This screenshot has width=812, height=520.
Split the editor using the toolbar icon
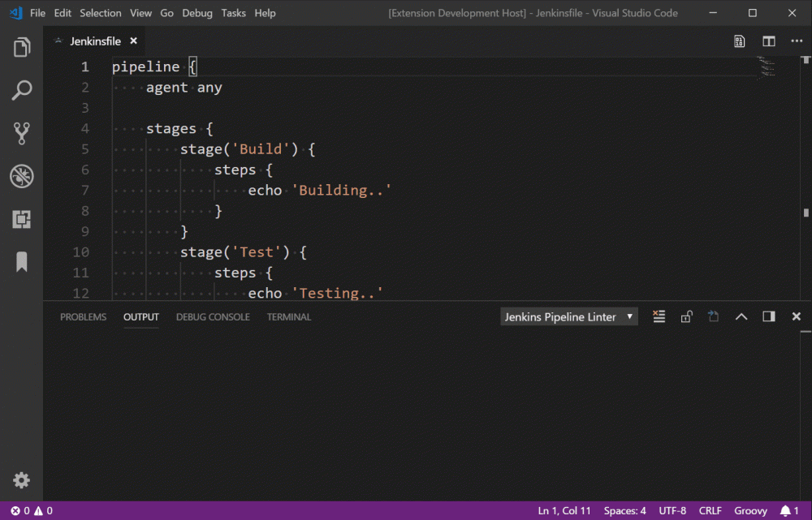click(768, 41)
